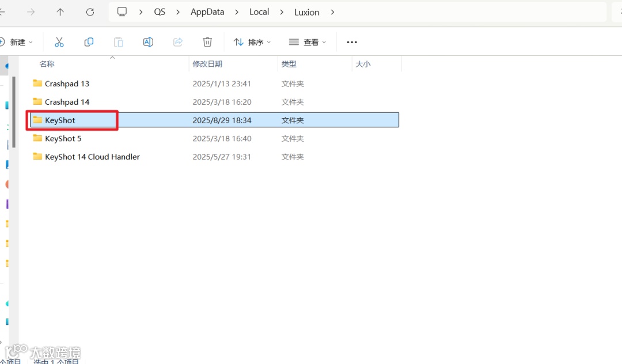Viewport: 622px width, 364px height.
Task: Select the KeyShot folder row
Action: point(215,120)
